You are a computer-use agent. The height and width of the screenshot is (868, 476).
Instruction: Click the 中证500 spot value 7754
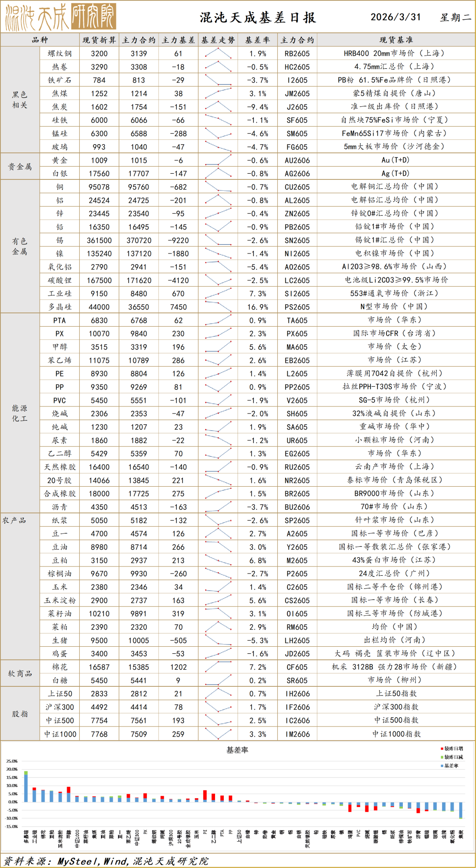pyautogui.click(x=99, y=720)
